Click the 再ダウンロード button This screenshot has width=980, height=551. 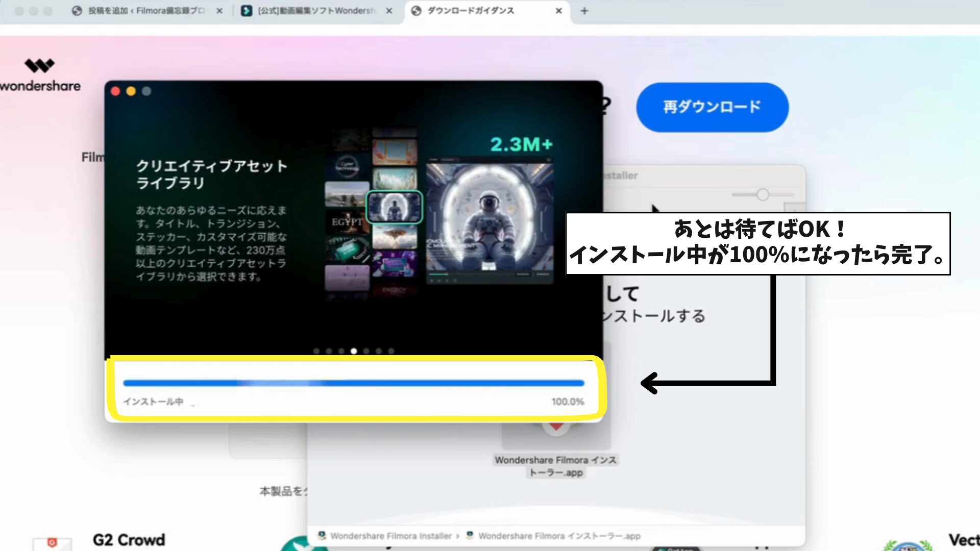[712, 107]
